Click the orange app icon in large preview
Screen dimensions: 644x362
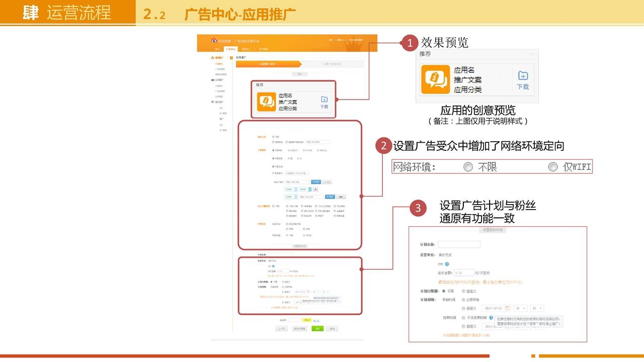click(x=436, y=79)
